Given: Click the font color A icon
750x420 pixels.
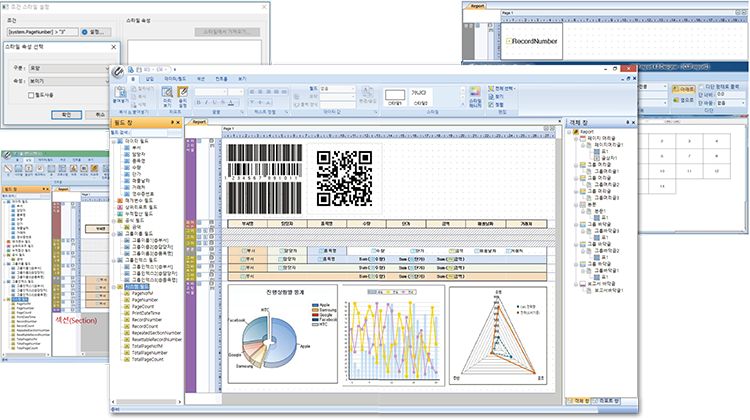Looking at the screenshot, I should (231, 102).
